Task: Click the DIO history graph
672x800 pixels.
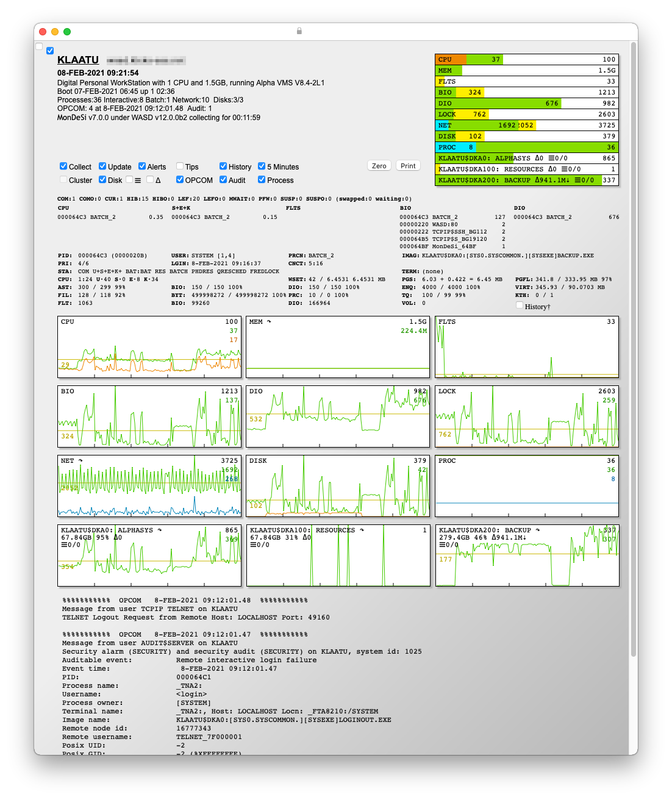Action: [x=338, y=416]
